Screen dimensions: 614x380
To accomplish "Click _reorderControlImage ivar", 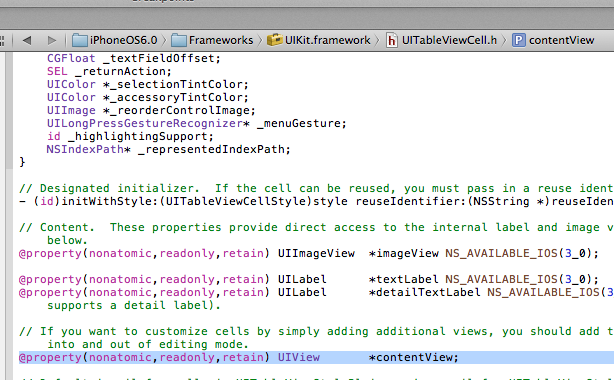I will tap(179, 110).
